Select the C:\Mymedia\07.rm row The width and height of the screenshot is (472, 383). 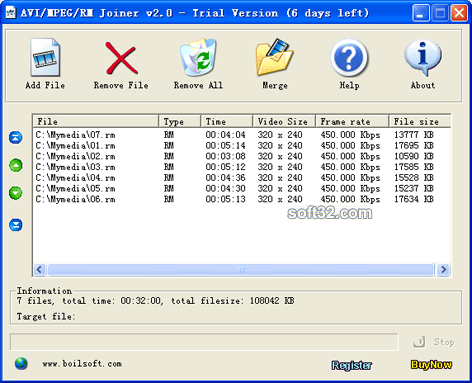tap(242, 135)
